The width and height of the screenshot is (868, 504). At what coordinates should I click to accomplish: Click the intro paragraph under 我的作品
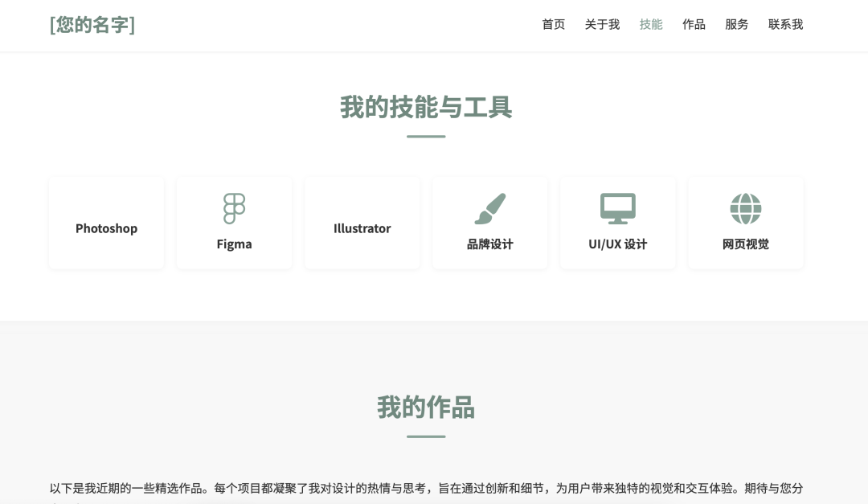point(425,489)
